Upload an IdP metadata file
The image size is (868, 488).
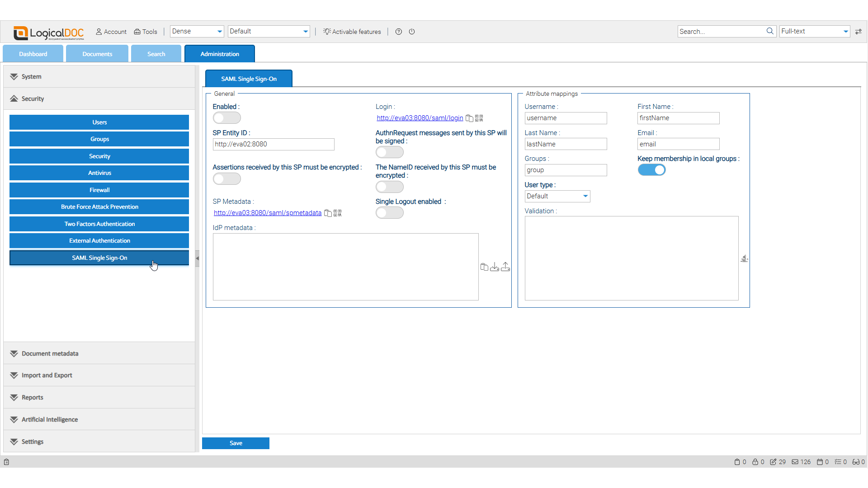[x=505, y=267]
